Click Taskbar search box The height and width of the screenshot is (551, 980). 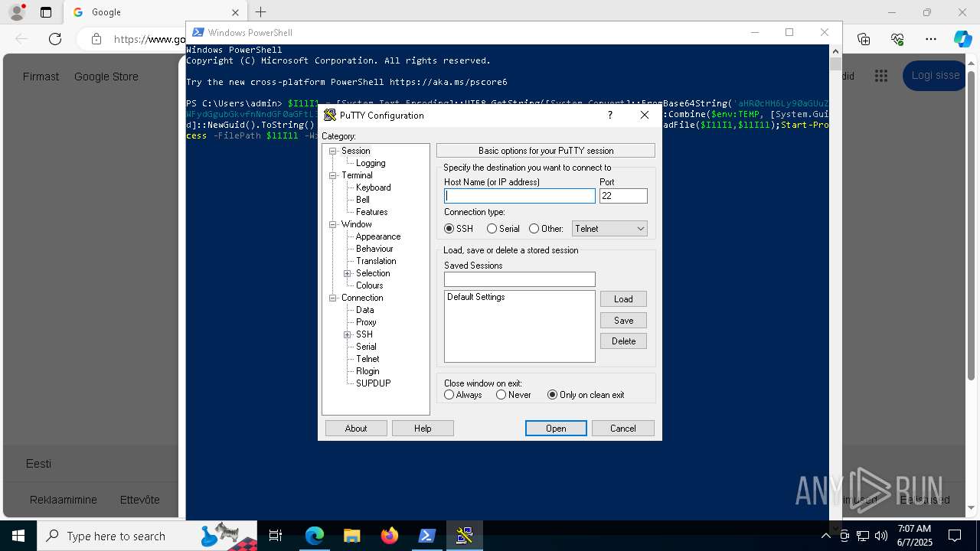pos(147,536)
